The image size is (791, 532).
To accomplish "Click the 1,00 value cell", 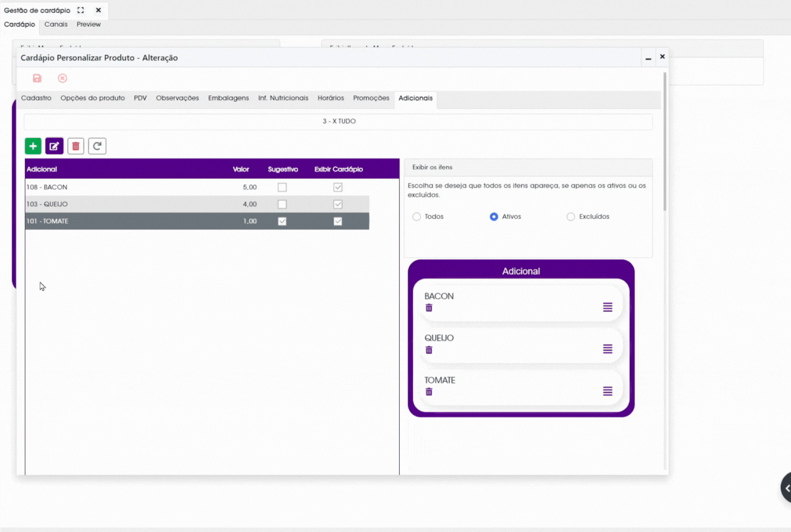I will 250,221.
